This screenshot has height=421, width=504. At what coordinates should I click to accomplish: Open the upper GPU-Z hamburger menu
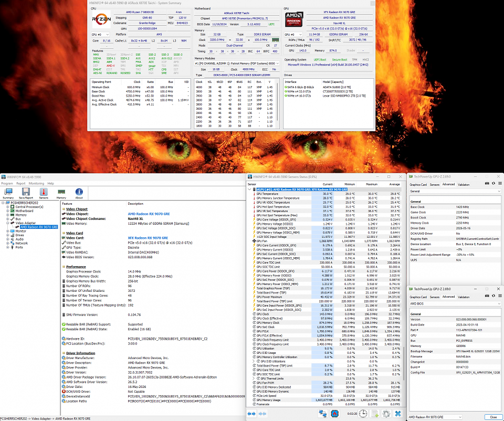[x=500, y=184]
